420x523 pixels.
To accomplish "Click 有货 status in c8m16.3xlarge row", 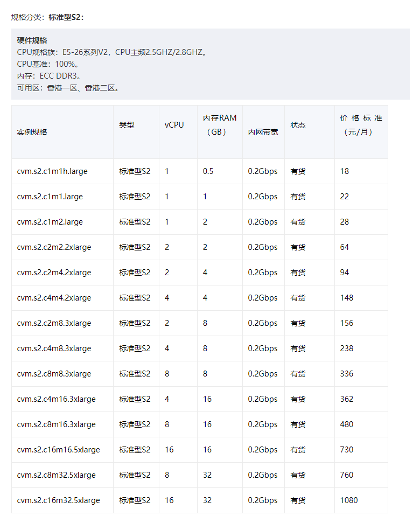I will pos(298,425).
